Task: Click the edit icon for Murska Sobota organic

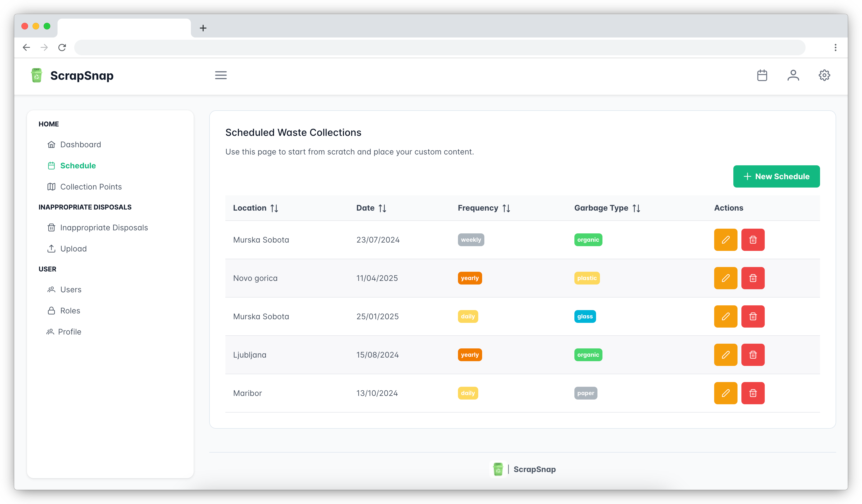Action: coord(726,239)
